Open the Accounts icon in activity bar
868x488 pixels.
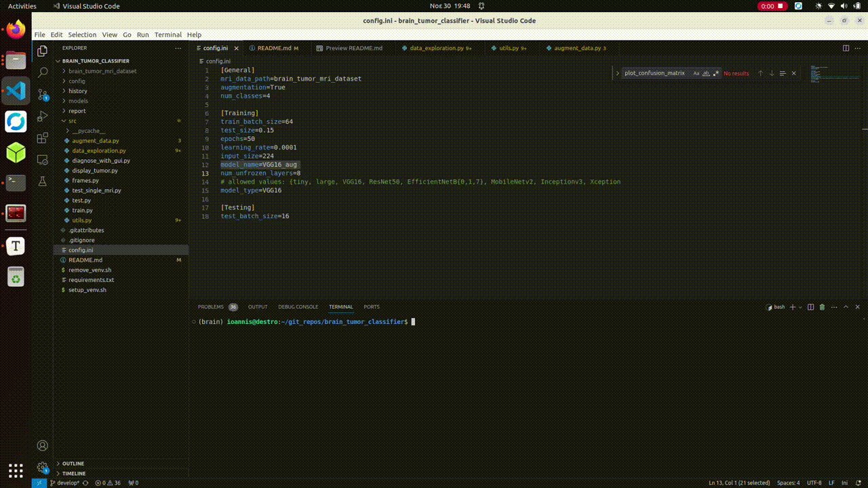coord(42,445)
